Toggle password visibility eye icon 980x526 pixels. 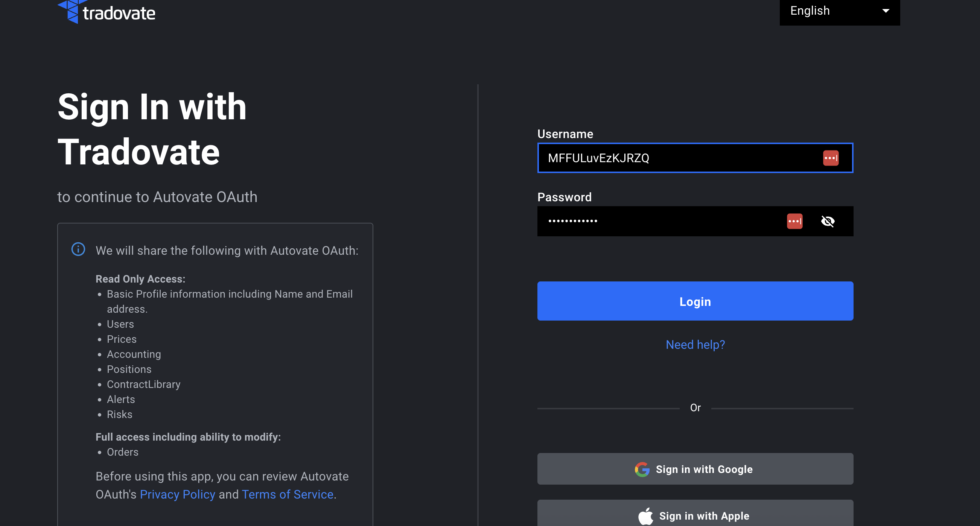click(x=828, y=221)
